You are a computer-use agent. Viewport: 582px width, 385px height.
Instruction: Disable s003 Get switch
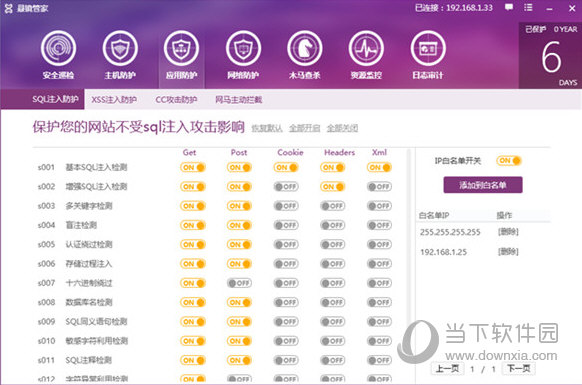(x=193, y=206)
